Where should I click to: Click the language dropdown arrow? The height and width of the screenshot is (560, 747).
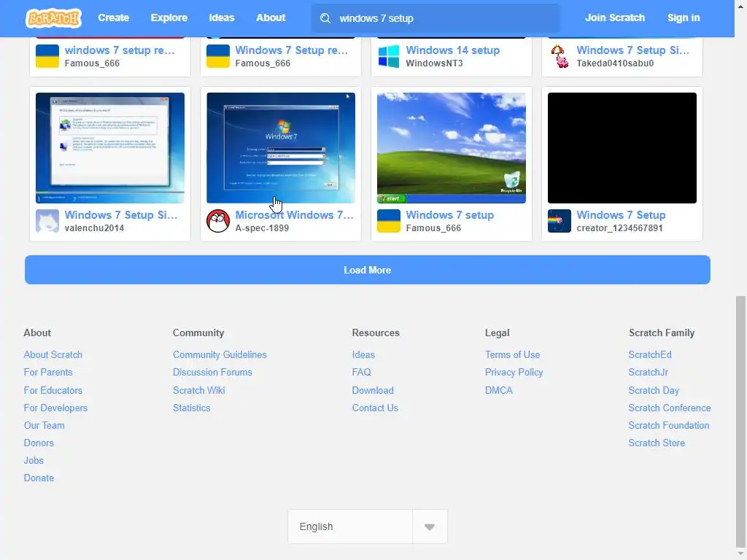pos(430,527)
